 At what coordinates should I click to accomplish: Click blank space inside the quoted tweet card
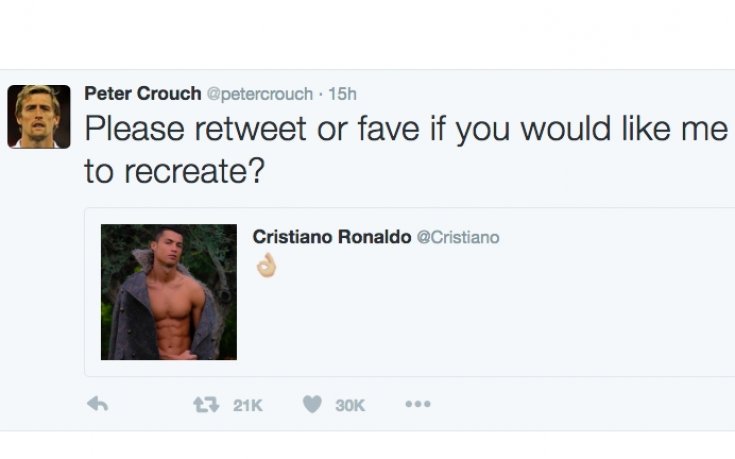[x=500, y=320]
